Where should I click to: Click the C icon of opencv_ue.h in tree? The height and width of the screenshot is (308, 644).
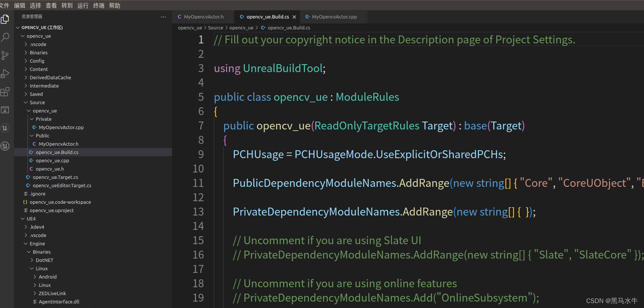pyautogui.click(x=31, y=169)
